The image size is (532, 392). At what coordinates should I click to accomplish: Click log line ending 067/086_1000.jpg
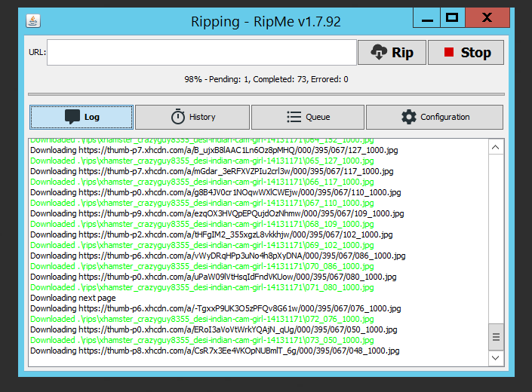click(x=218, y=256)
